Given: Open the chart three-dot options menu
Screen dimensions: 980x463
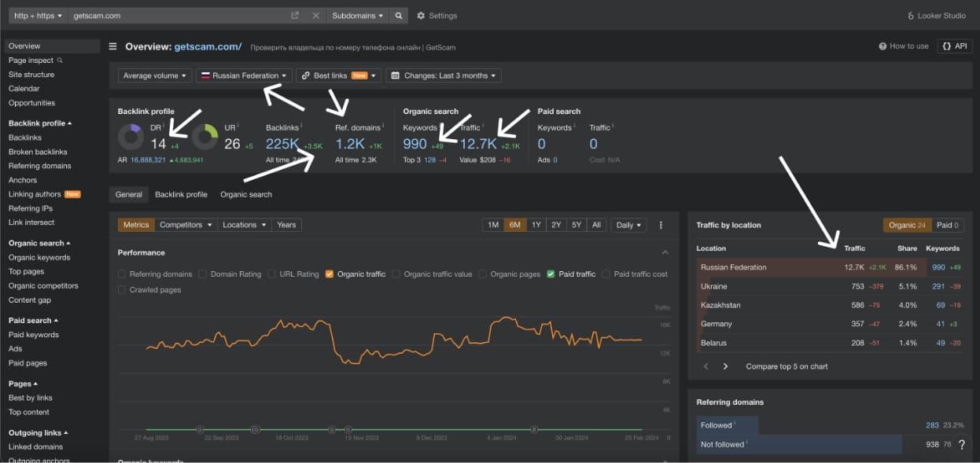Looking at the screenshot, I should click(661, 225).
